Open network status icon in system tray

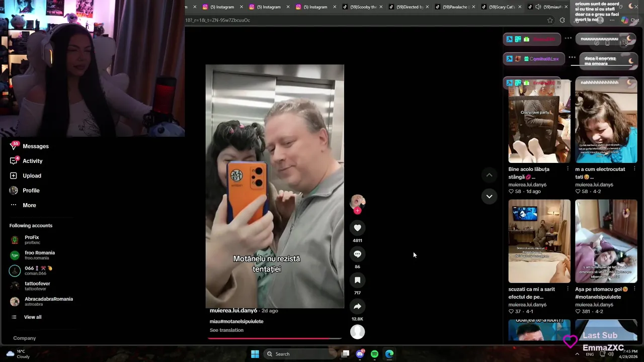[x=602, y=354]
